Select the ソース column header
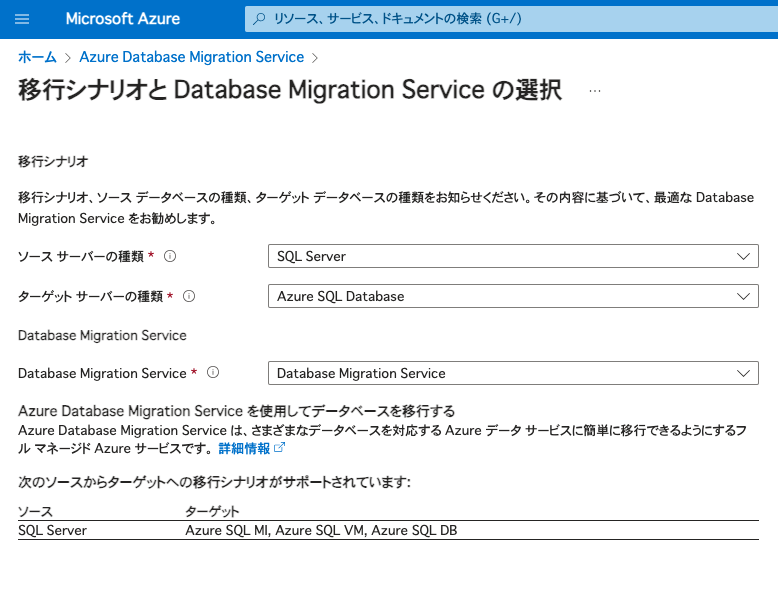The image size is (778, 602). click(x=35, y=511)
